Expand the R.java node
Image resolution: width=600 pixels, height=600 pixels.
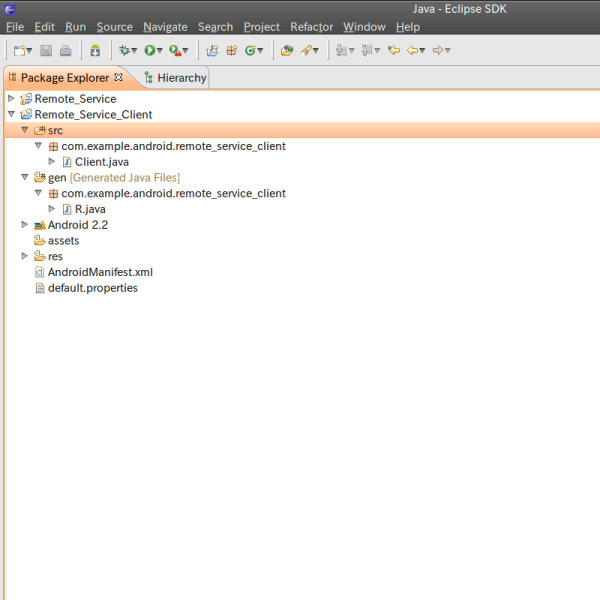coord(52,209)
